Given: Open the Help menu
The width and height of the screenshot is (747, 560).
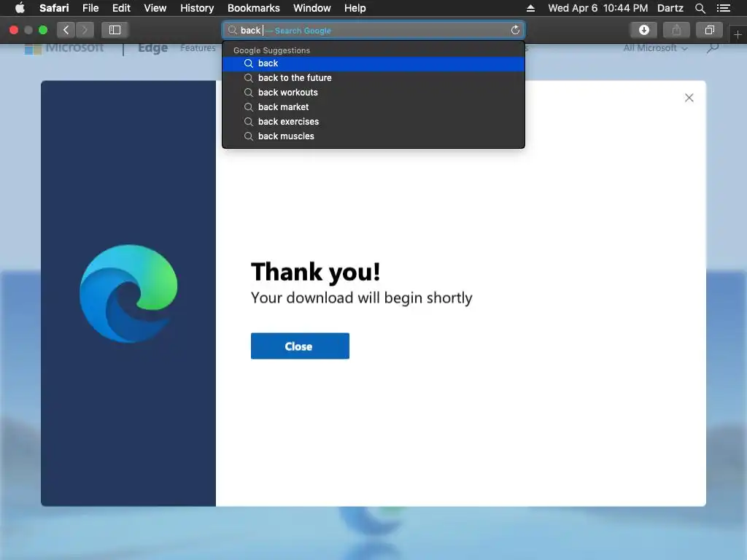Looking at the screenshot, I should pyautogui.click(x=355, y=8).
